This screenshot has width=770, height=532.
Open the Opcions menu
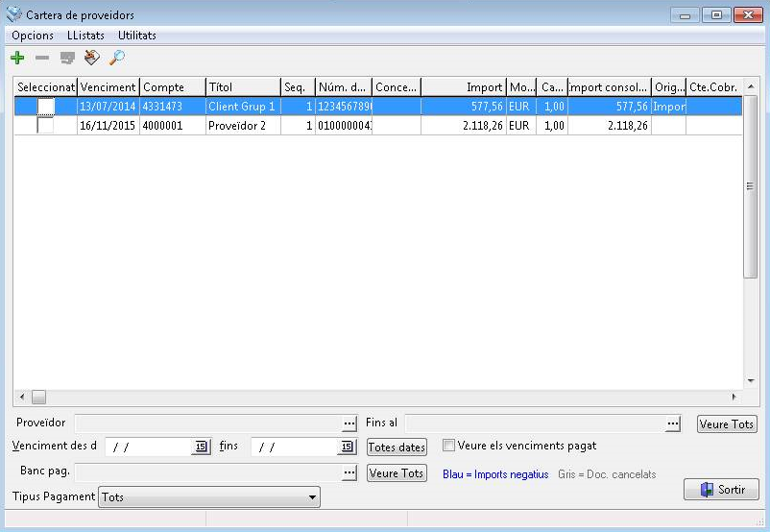(x=33, y=36)
